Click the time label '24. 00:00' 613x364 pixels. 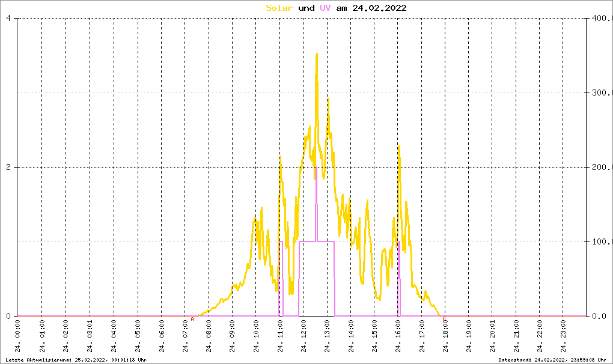click(x=18, y=336)
